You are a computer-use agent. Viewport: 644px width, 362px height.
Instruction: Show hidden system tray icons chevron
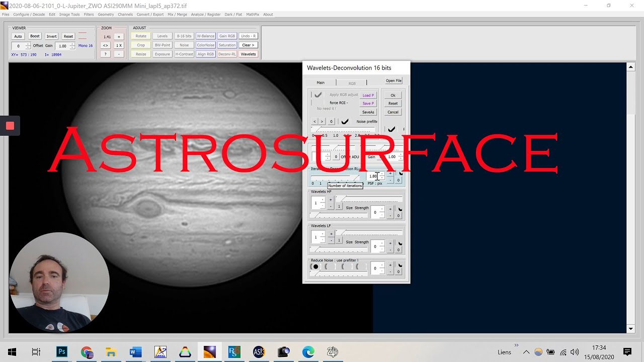pyautogui.click(x=526, y=352)
